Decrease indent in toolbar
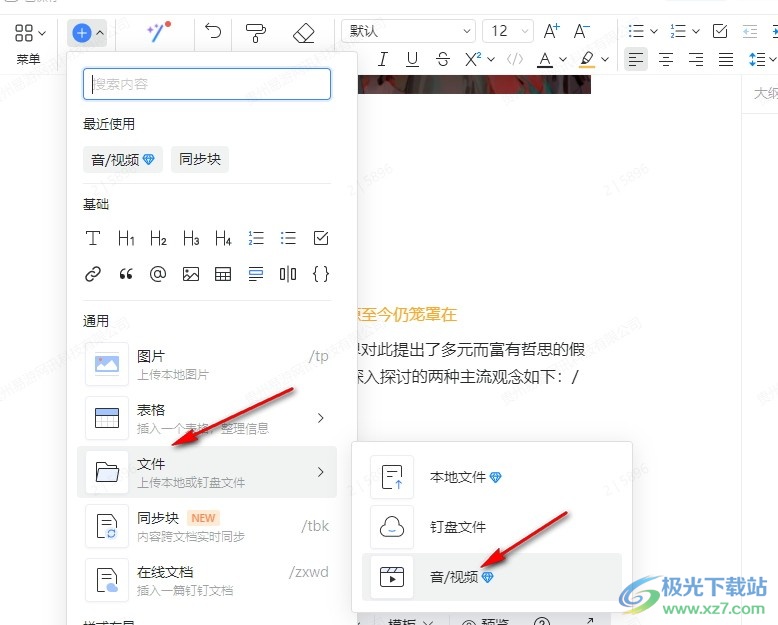 [750, 31]
